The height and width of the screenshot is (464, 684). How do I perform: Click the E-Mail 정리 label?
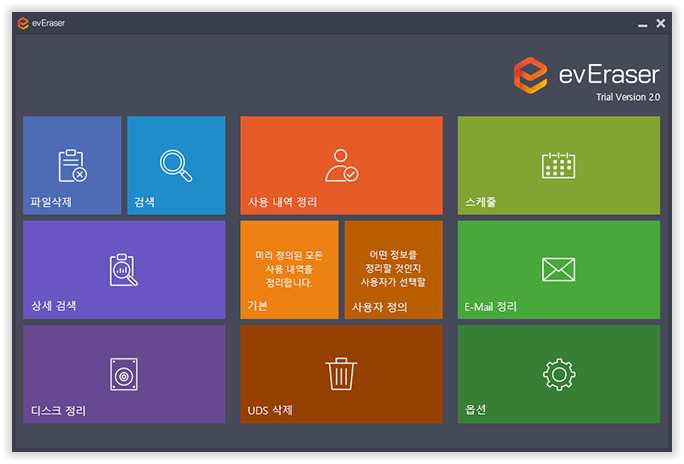tap(490, 307)
